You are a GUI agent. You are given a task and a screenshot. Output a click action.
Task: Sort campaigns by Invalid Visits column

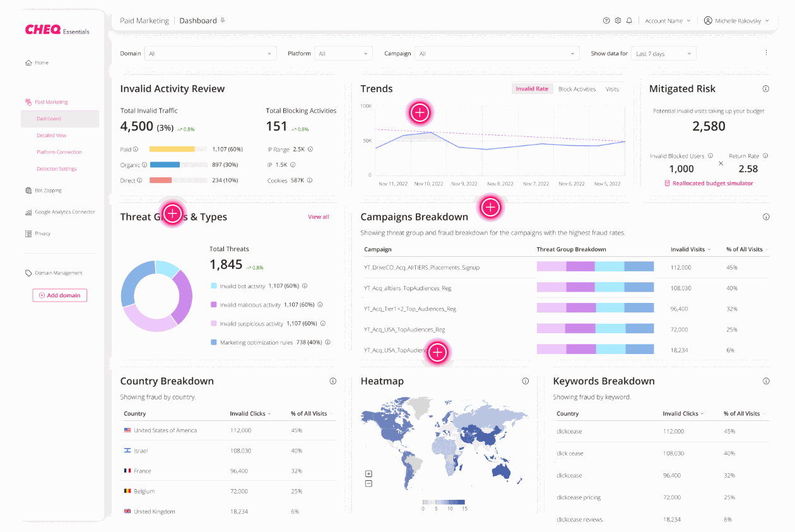point(690,249)
